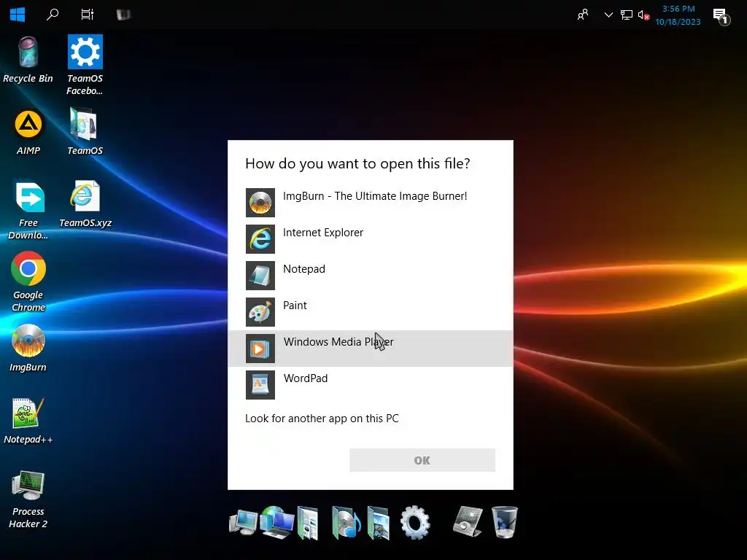747x560 pixels.
Task: Open the Action Center notifications icon
Action: [x=721, y=16]
